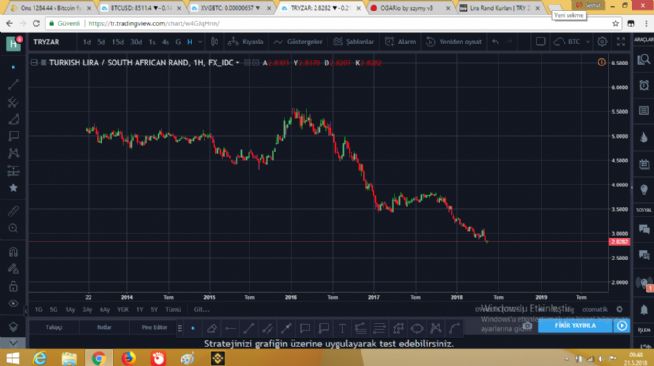Open the chart settings gear icon
This screenshot has width=654, height=366.
(602, 42)
